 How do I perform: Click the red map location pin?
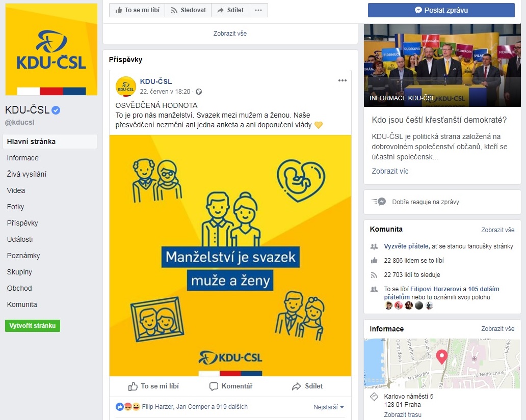pos(441,357)
